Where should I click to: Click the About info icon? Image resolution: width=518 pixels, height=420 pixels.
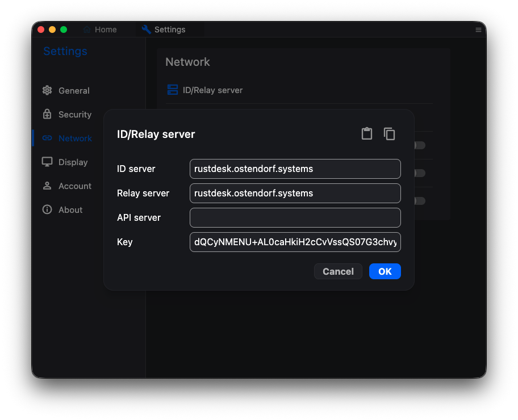(47, 209)
